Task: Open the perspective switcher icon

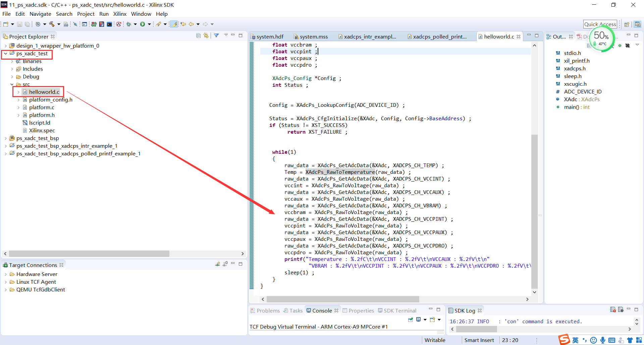Action: click(x=627, y=24)
